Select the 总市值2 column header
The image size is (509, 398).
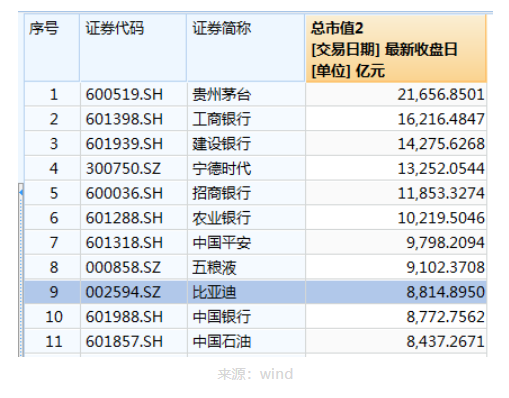[396, 48]
